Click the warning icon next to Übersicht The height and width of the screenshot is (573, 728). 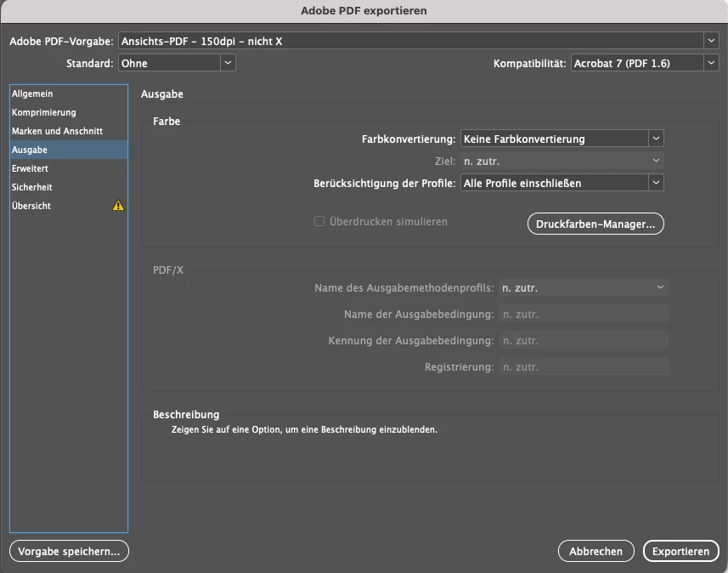118,206
